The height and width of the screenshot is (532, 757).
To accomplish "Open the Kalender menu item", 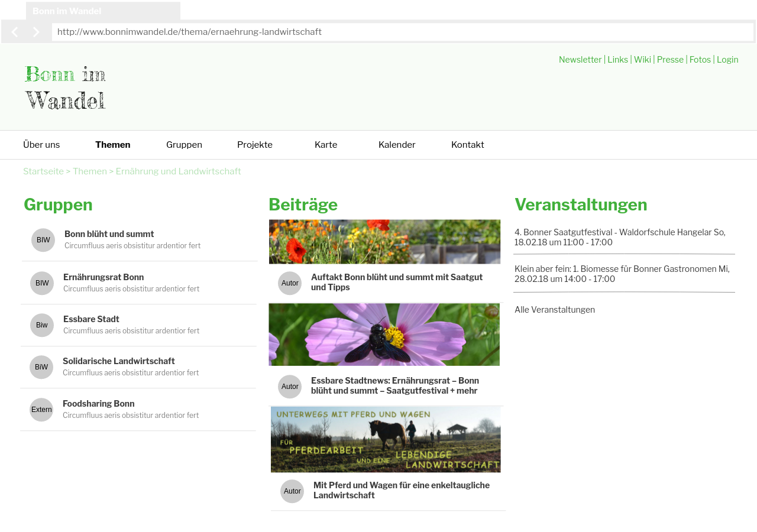I will click(397, 145).
